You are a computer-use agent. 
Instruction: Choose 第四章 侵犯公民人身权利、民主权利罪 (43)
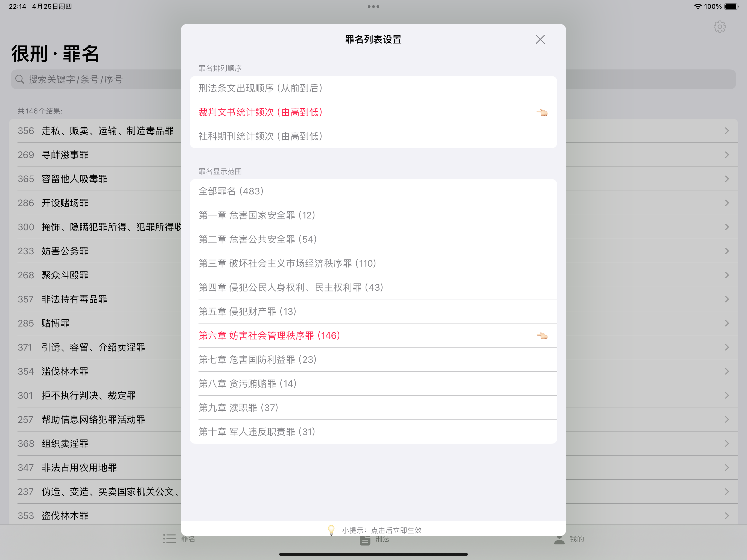click(x=373, y=287)
